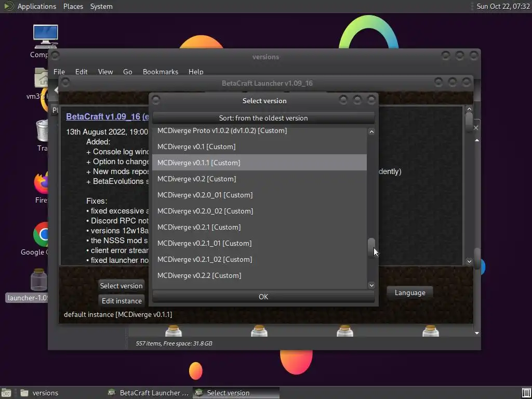The height and width of the screenshot is (399, 532).
Task: Click the file manager window scroll down arrow
Action: click(x=477, y=333)
